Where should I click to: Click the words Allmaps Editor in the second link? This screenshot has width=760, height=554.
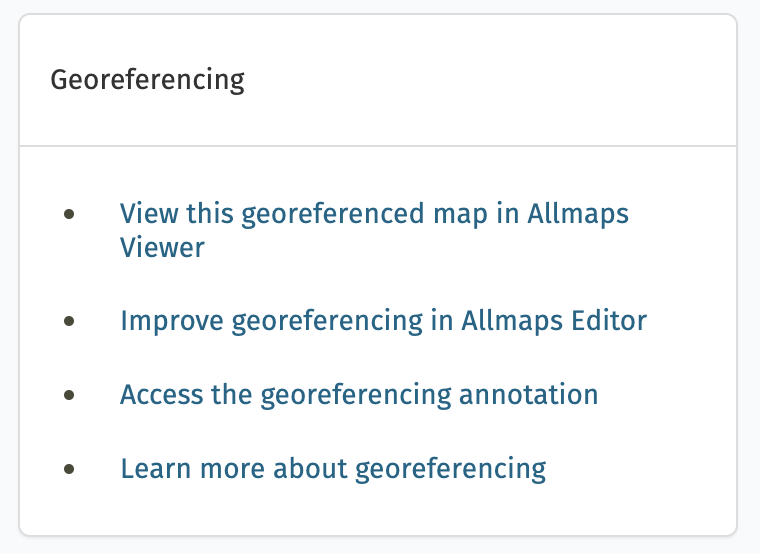(x=554, y=321)
